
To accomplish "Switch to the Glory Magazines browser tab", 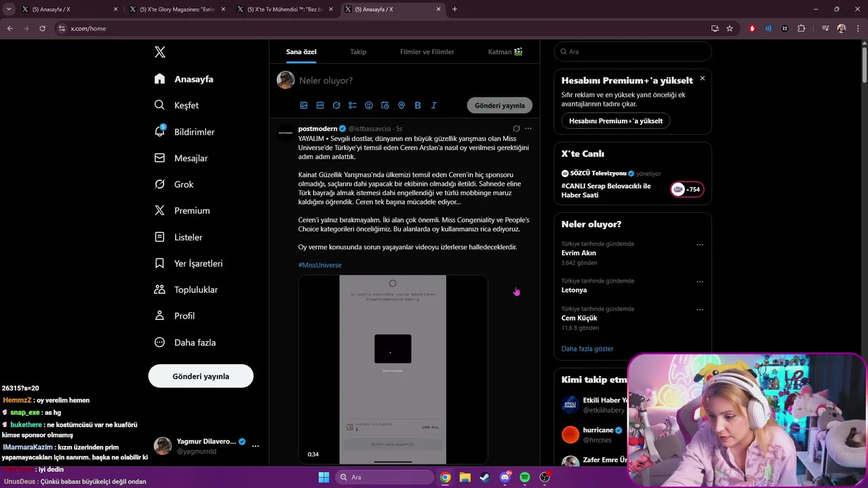I will [178, 9].
